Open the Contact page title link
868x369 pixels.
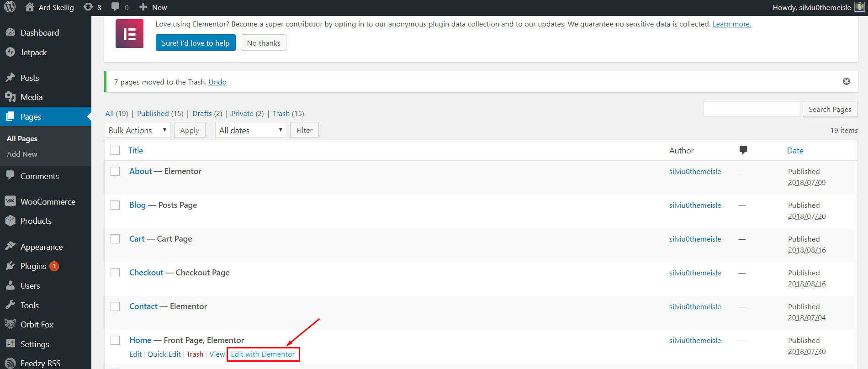[x=143, y=306]
